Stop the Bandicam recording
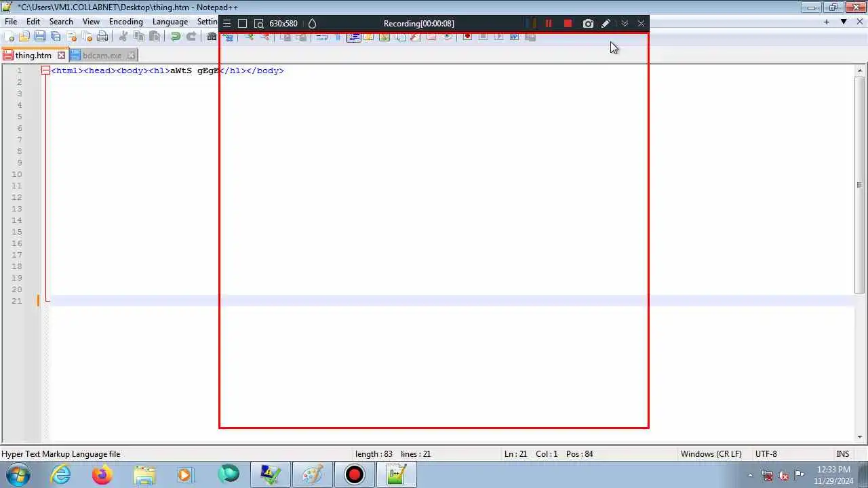This screenshot has height=488, width=868. (x=568, y=24)
